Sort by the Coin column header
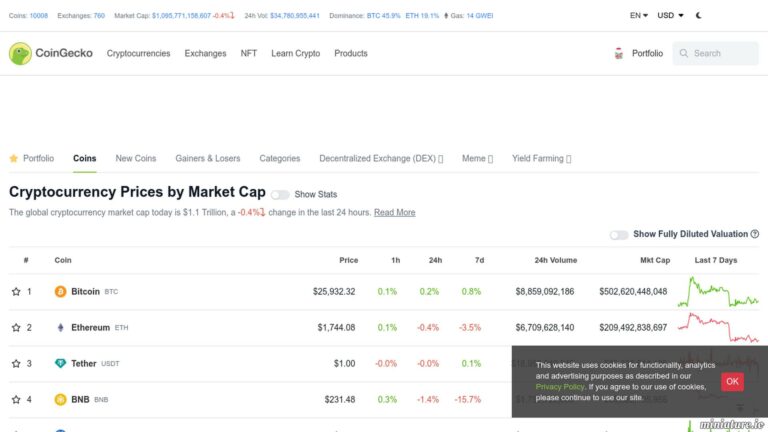768x432 pixels. (63, 260)
